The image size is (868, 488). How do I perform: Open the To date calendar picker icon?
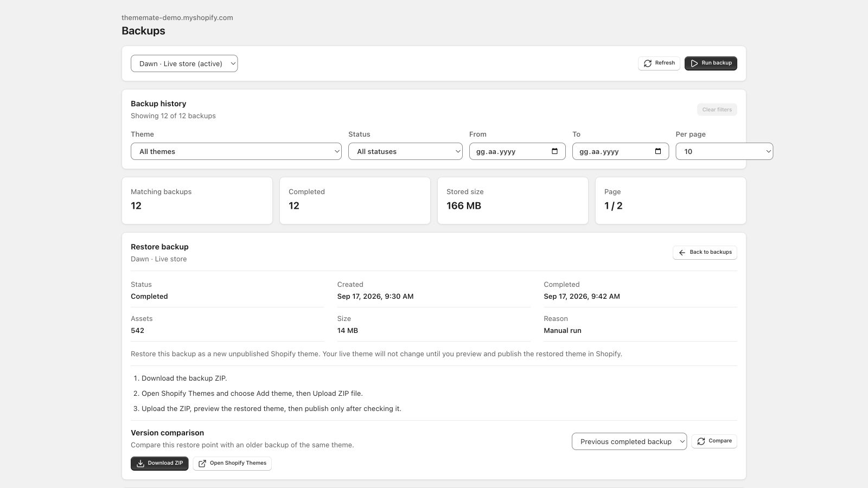(658, 151)
